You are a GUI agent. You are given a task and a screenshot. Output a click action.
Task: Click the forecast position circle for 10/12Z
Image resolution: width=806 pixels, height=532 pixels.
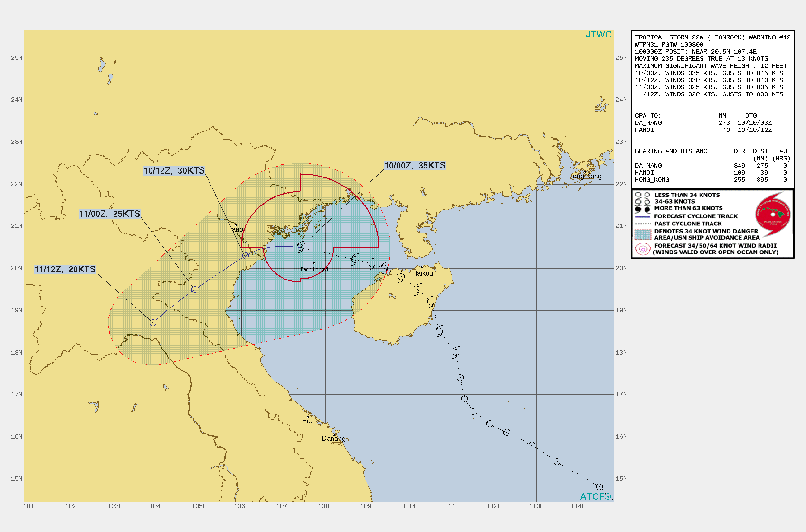(x=246, y=256)
